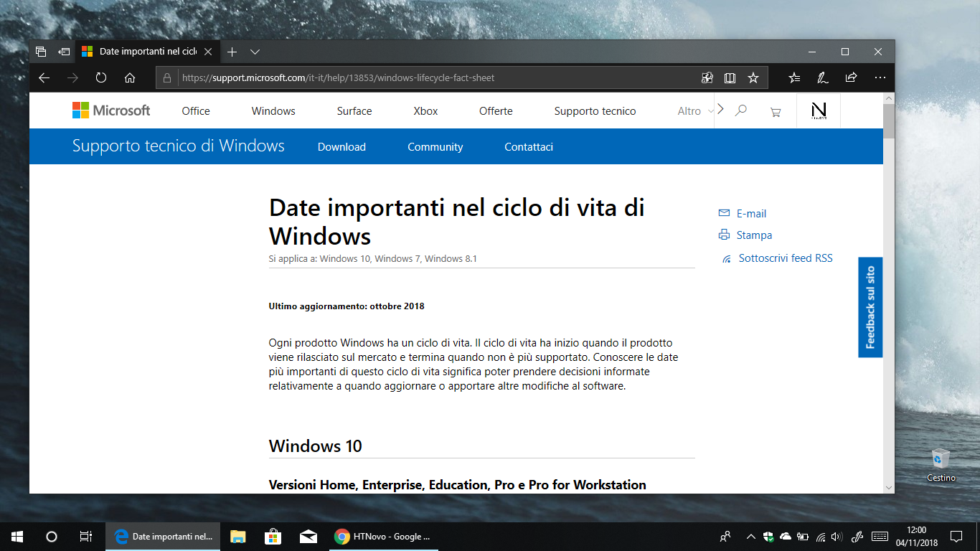
Task: Open the Xbox navigation item
Action: (425, 110)
